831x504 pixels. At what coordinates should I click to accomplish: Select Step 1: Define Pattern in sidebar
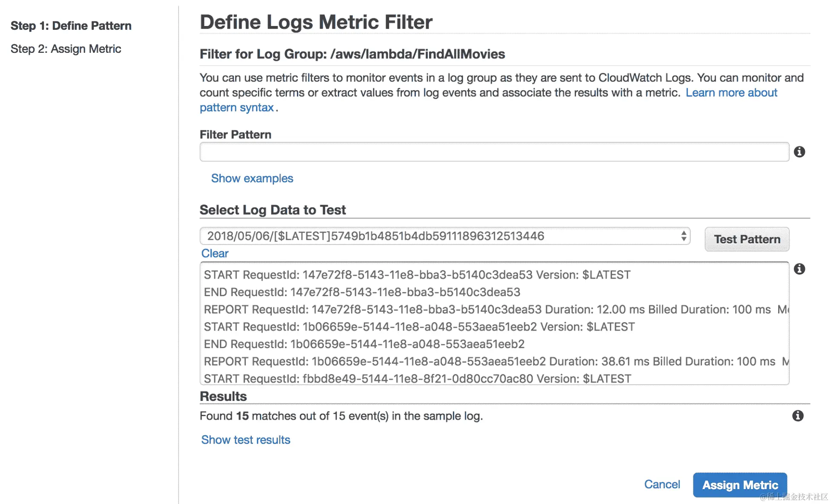coord(71,26)
